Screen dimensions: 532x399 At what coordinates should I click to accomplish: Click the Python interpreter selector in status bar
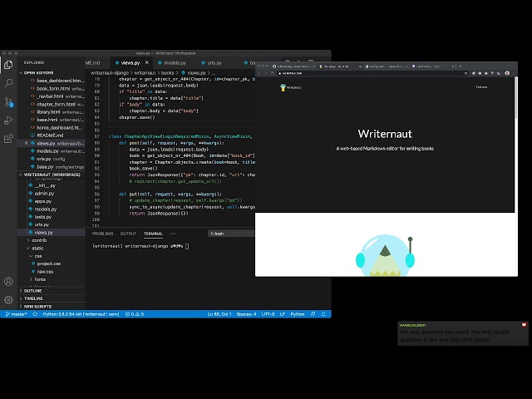tap(81, 314)
